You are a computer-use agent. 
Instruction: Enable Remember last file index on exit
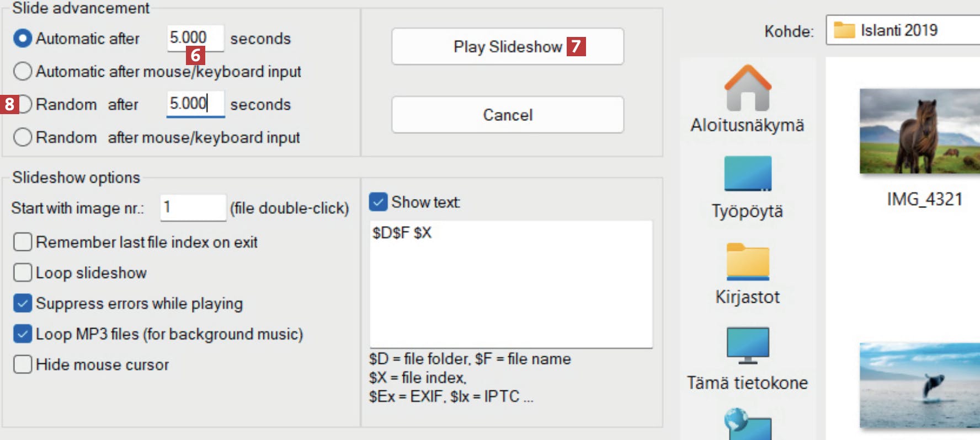(23, 242)
